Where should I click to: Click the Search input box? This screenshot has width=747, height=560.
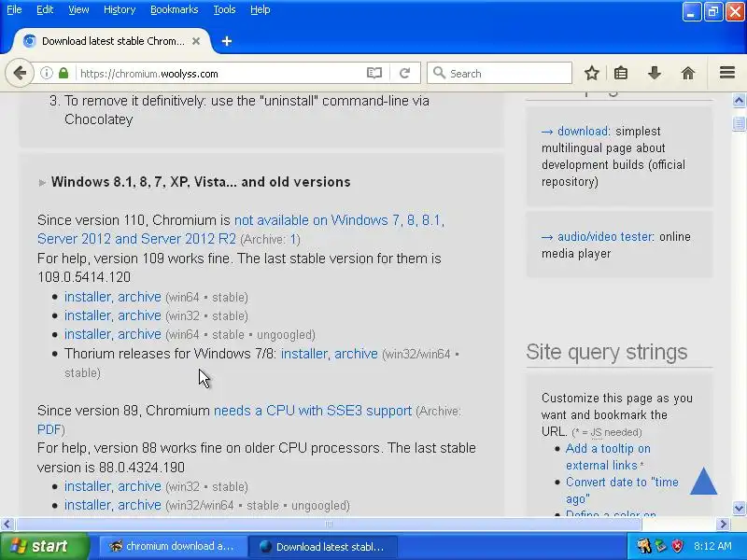[500, 74]
